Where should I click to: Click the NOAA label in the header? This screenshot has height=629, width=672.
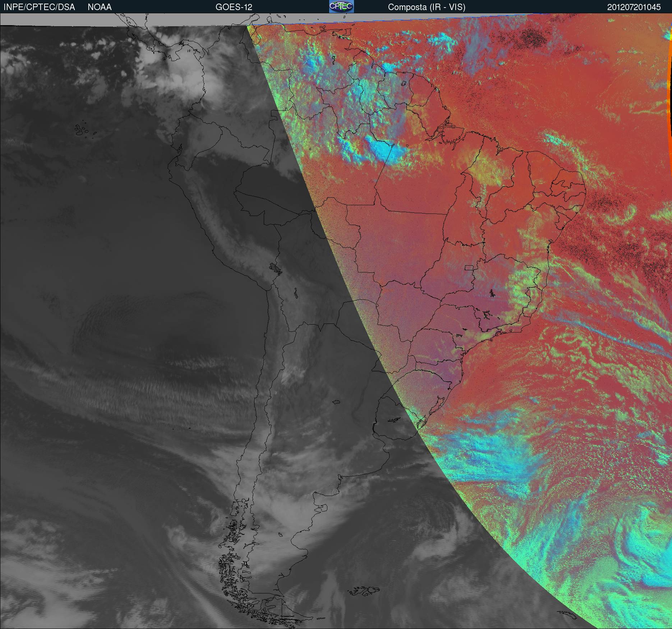pyautogui.click(x=100, y=7)
